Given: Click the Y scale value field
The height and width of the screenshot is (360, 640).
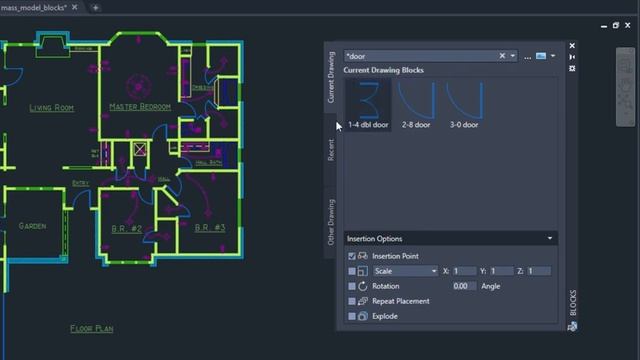Looking at the screenshot, I should pos(502,271).
